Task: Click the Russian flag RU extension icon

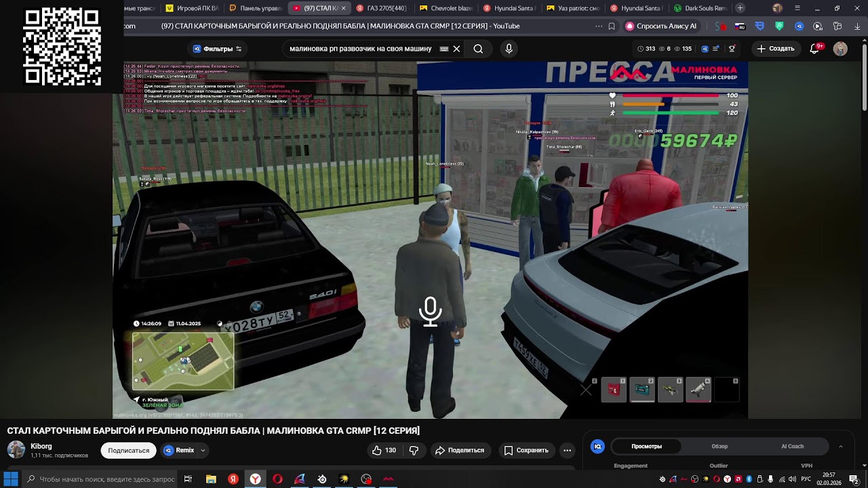Action: coord(740,26)
